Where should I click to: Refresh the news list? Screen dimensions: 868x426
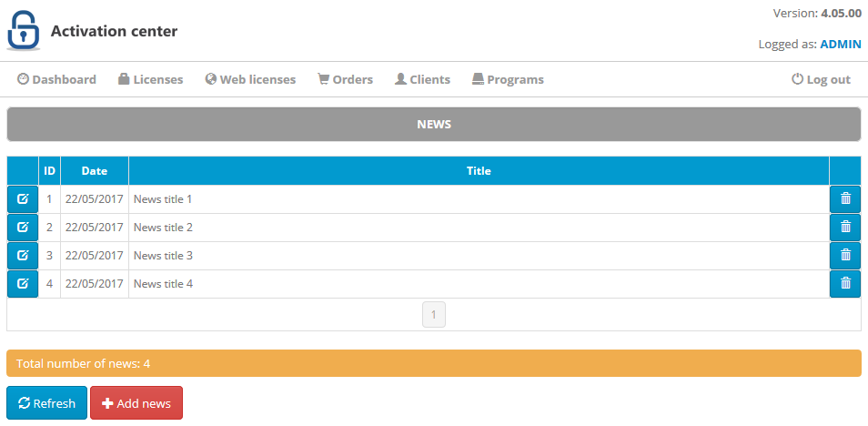tap(47, 402)
